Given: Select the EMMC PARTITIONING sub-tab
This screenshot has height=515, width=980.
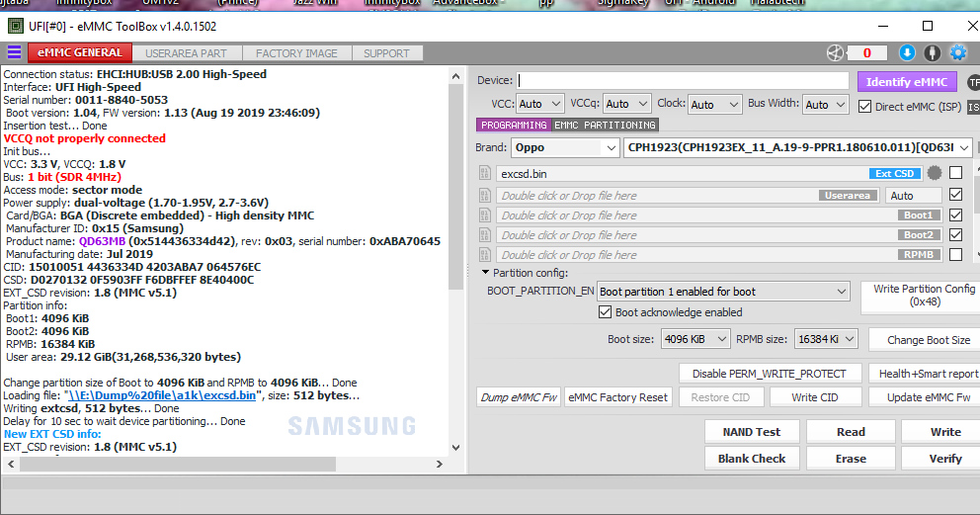Looking at the screenshot, I should tap(605, 125).
